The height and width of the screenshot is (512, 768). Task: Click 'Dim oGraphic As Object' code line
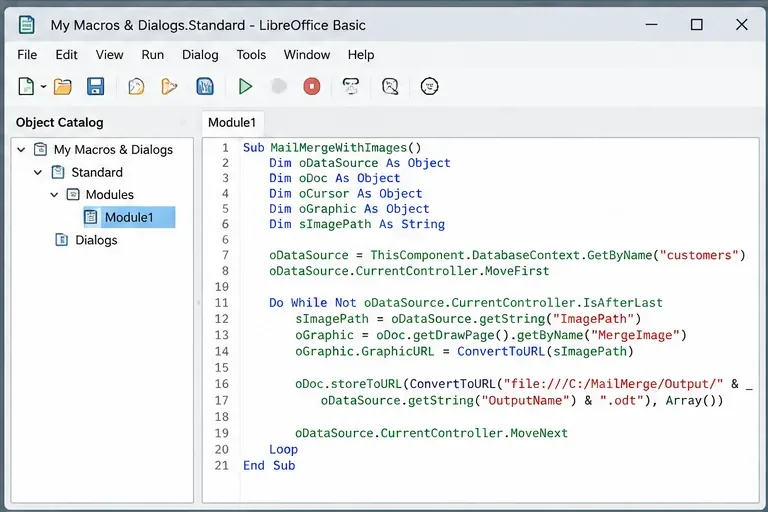click(349, 209)
